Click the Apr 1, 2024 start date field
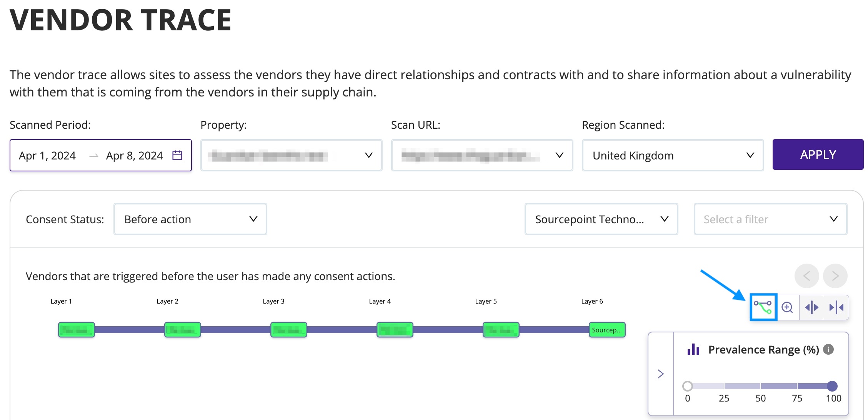 (47, 155)
